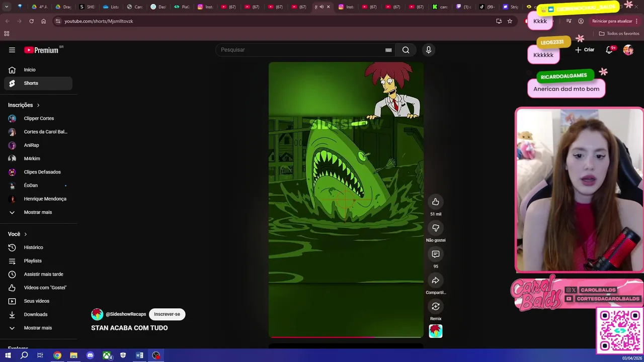This screenshot has width=644, height=362.
Task: Share the Short via Compartilhar icon
Action: [x=436, y=280]
